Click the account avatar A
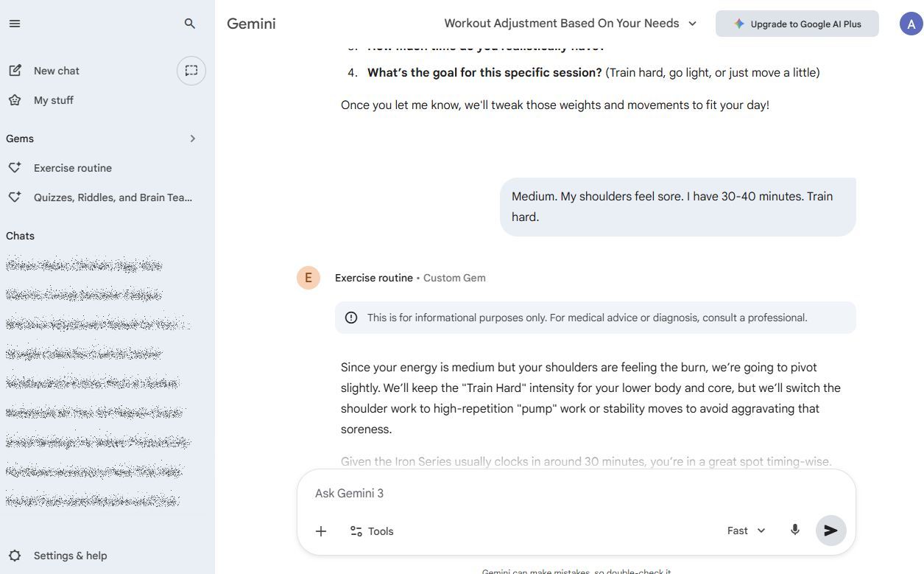Viewport: 924px width, 574px height. pyautogui.click(x=911, y=24)
